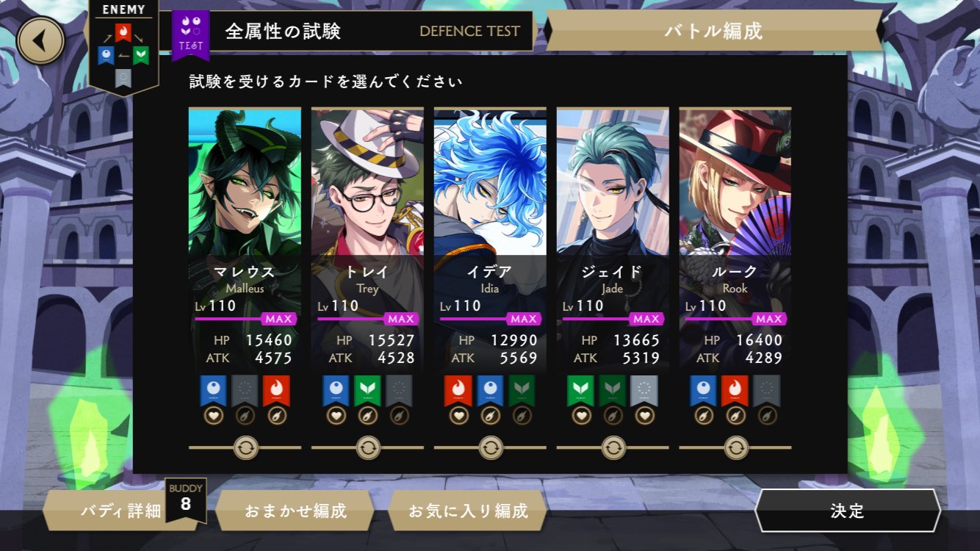
Task: Swap Rook using his swap icon
Action: [x=736, y=447]
